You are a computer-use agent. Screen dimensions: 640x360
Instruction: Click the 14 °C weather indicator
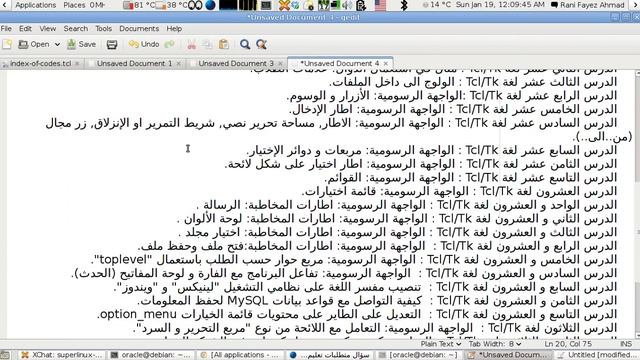tap(437, 5)
